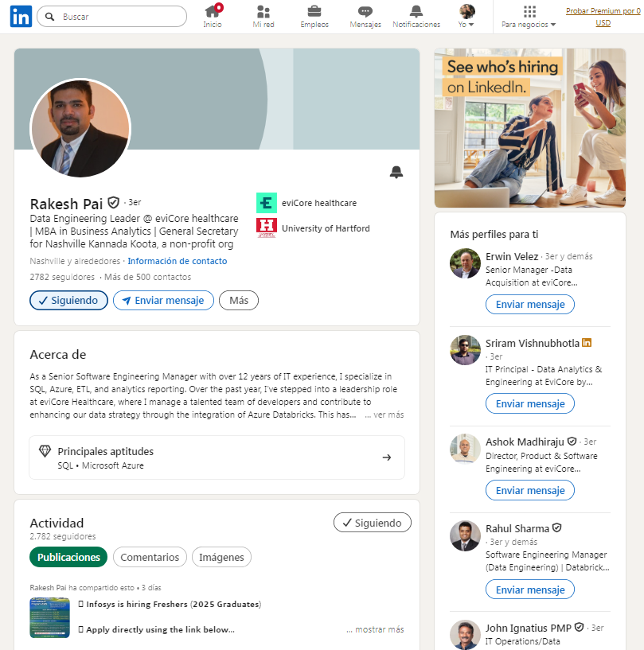644x650 pixels.
Task: Open Erwin Velez name link
Action: pos(512,257)
